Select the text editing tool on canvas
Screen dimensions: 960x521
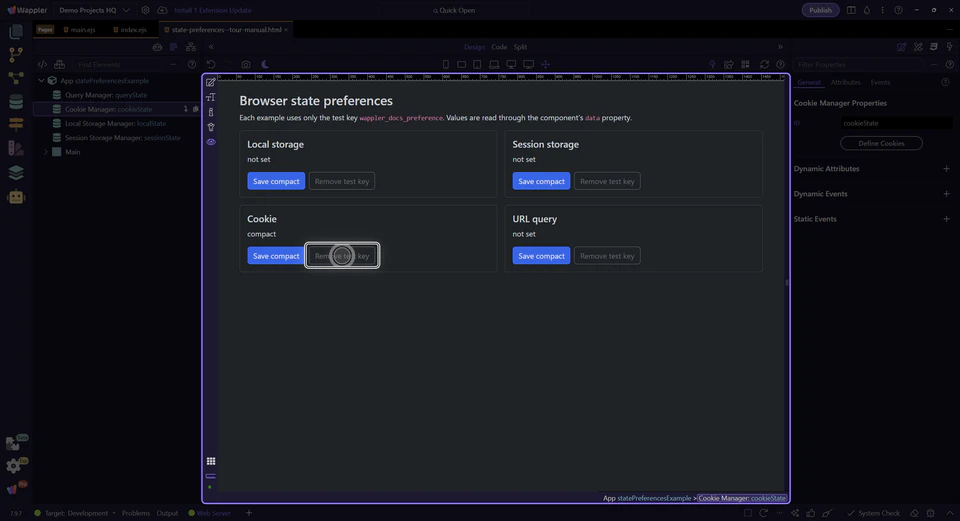point(211,97)
